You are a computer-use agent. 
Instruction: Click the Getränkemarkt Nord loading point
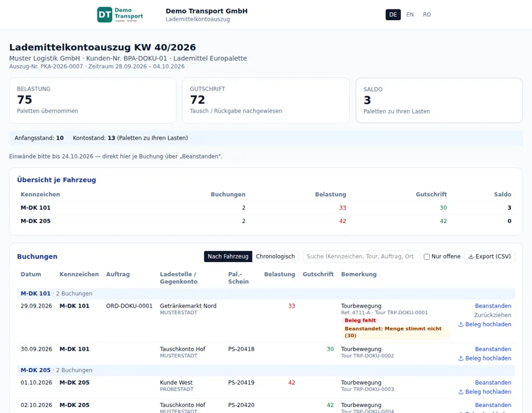click(189, 306)
